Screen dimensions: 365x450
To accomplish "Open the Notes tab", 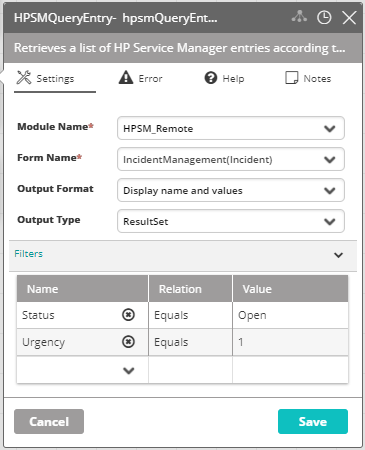I will [x=308, y=78].
